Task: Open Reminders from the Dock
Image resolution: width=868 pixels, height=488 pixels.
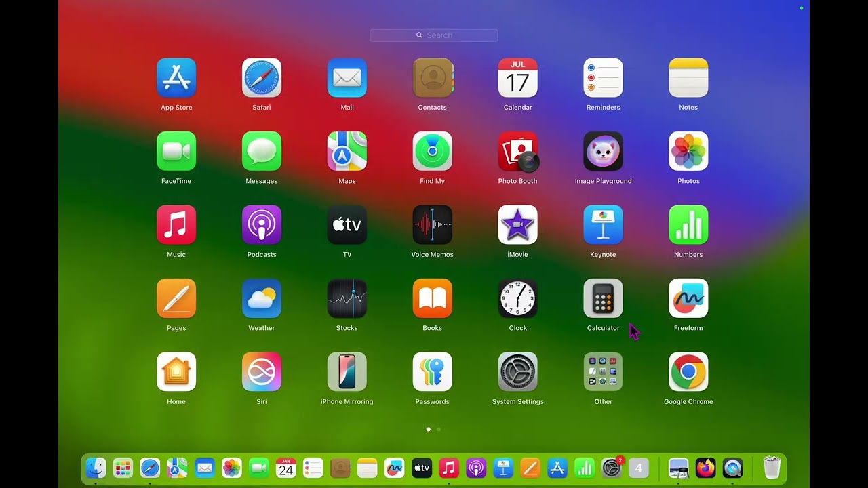Action: point(313,468)
